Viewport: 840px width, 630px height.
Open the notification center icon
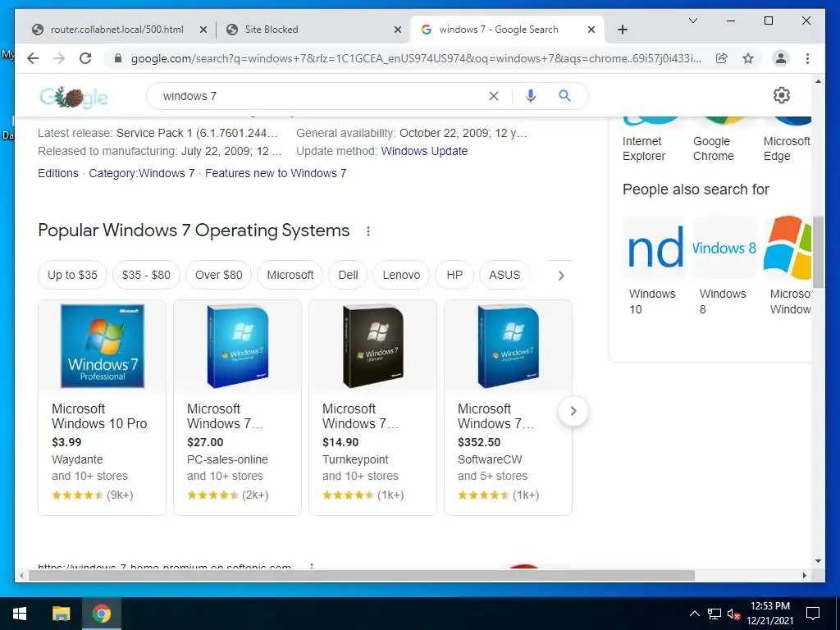click(813, 614)
